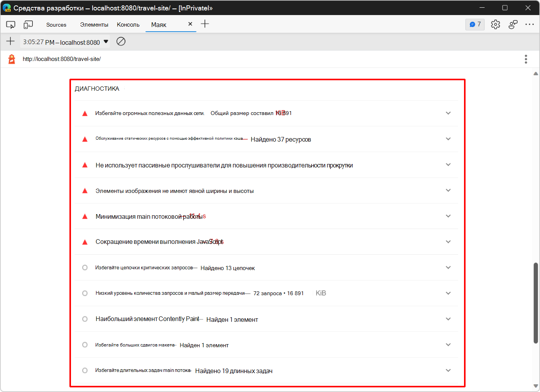Open the DevTools more options ellipsis

(x=530, y=25)
